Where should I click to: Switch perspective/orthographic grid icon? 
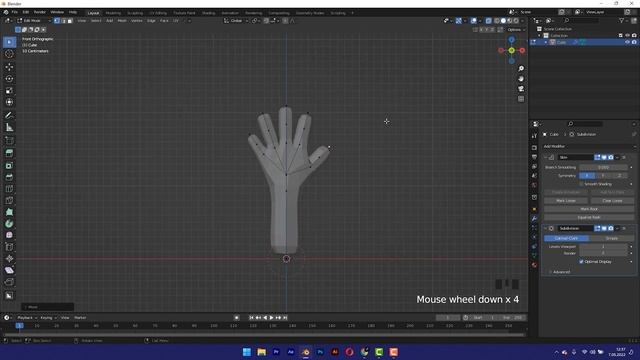521,99
